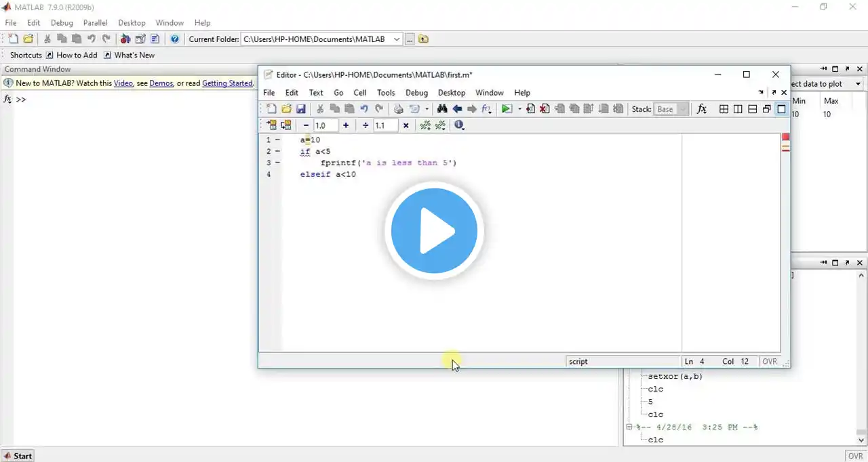Open MATLAB Help with the blue question mark
This screenshot has height=462, width=868.
click(x=174, y=39)
